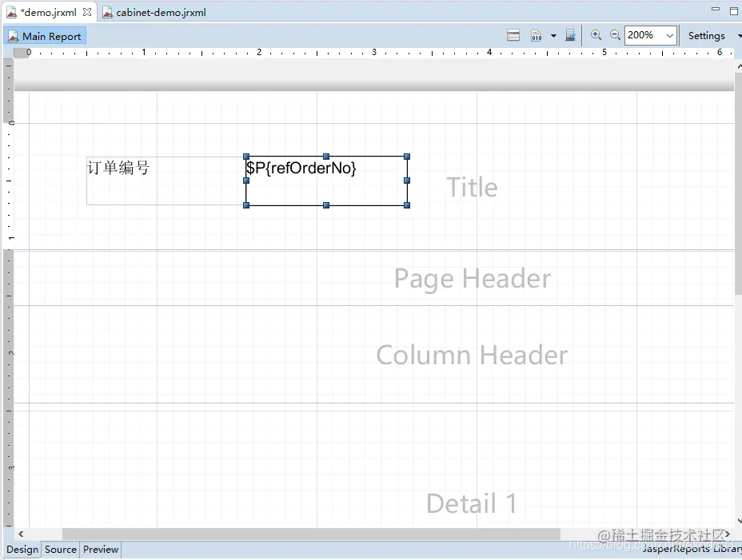Select the 订单编号 static text element
The height and width of the screenshot is (560, 742).
(x=166, y=181)
